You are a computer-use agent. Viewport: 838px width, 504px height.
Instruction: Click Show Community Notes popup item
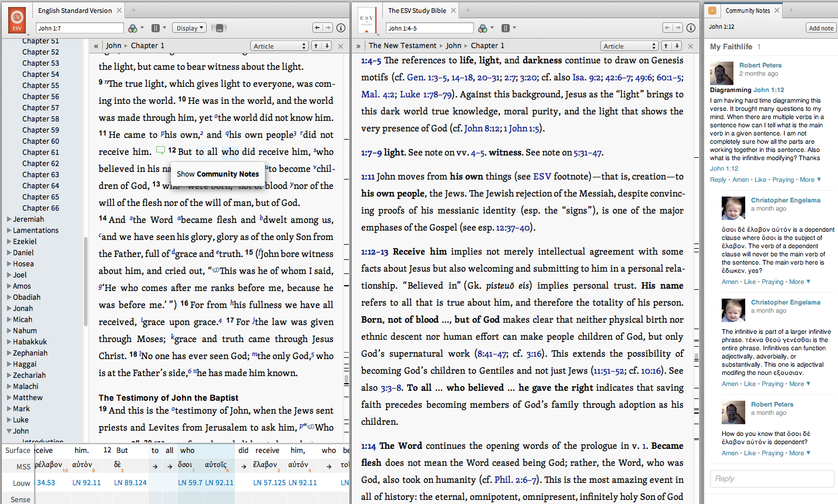pyautogui.click(x=217, y=174)
